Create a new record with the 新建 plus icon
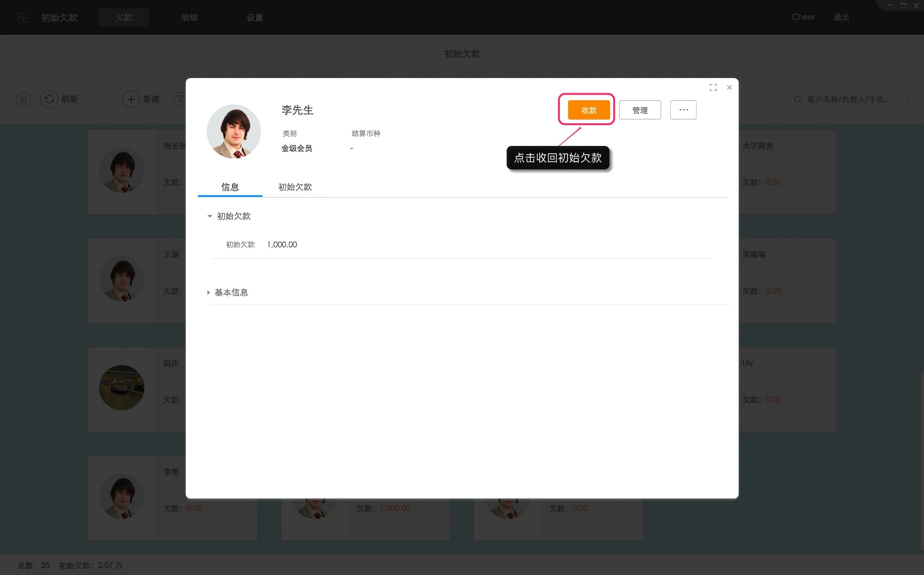This screenshot has height=575, width=924. (x=131, y=99)
